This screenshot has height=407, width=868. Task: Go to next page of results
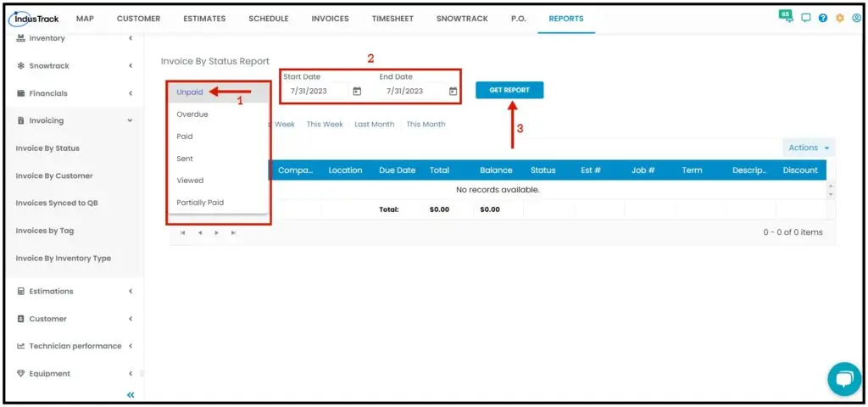(217, 232)
